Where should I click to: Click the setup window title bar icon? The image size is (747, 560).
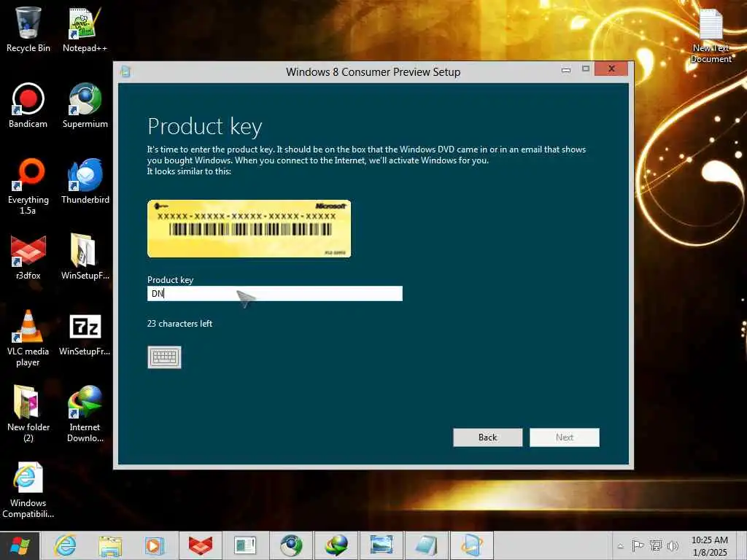point(125,72)
